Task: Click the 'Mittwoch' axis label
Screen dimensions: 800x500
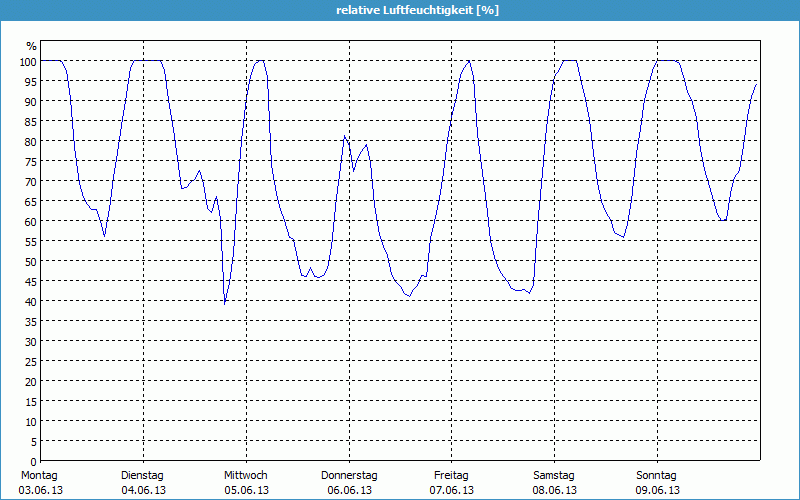Action: 246,475
